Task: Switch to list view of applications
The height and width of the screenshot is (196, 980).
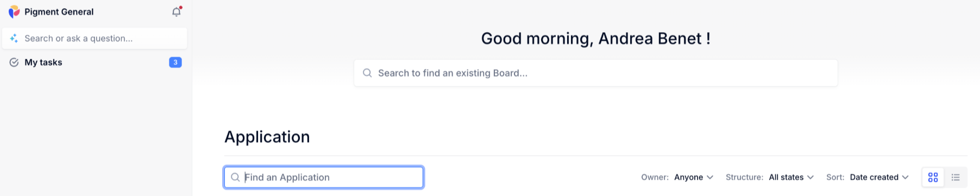Action: click(956, 177)
